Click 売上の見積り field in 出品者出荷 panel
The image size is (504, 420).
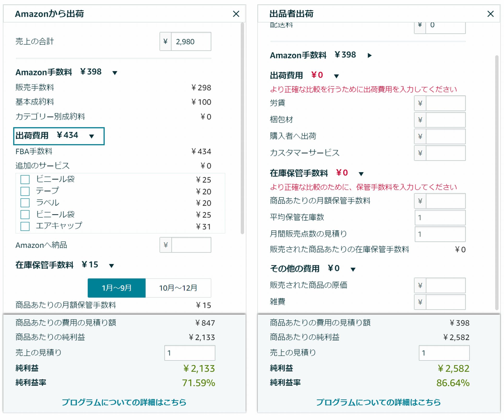444,353
